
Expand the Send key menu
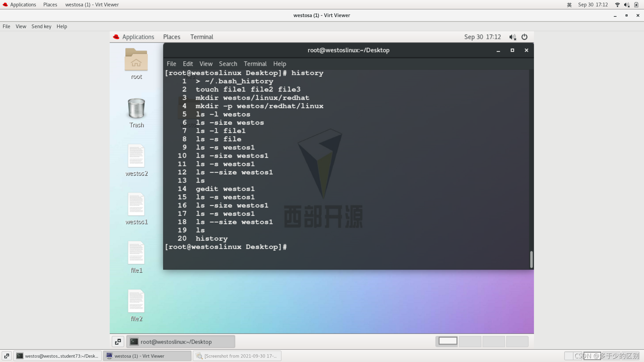(x=41, y=26)
